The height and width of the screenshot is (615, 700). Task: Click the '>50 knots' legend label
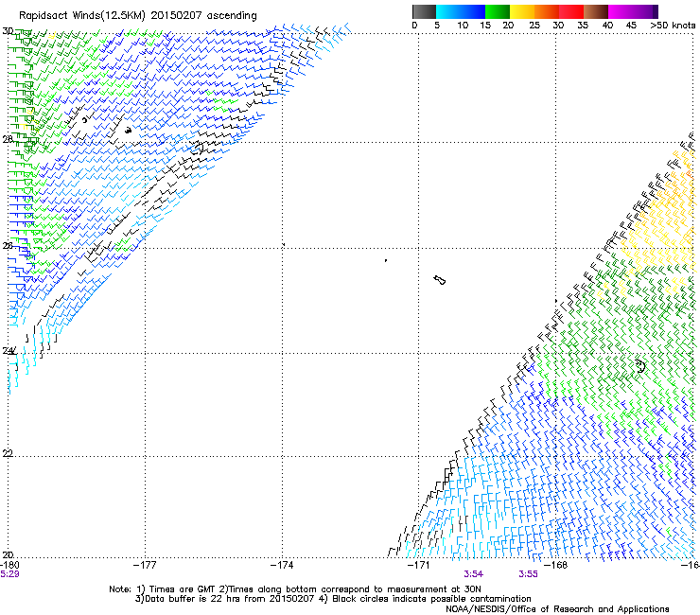[673, 26]
